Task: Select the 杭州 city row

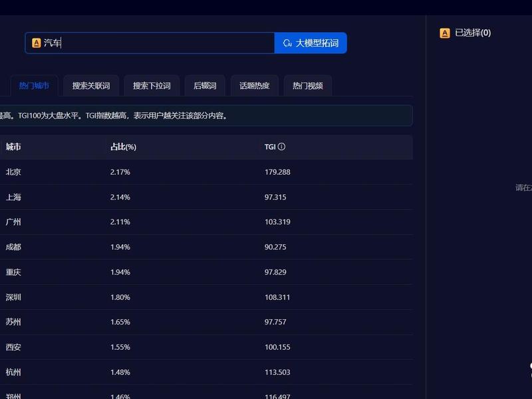Action: pos(206,372)
